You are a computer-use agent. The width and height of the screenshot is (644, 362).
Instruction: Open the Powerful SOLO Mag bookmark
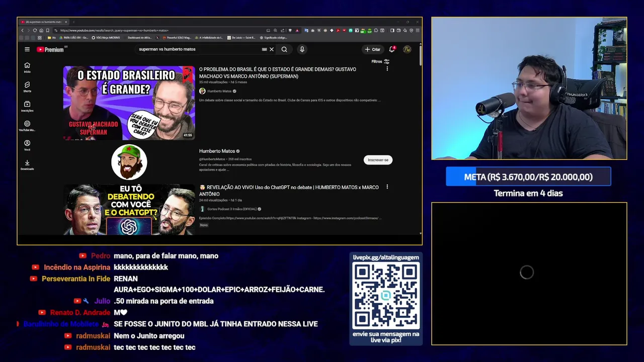[176, 38]
